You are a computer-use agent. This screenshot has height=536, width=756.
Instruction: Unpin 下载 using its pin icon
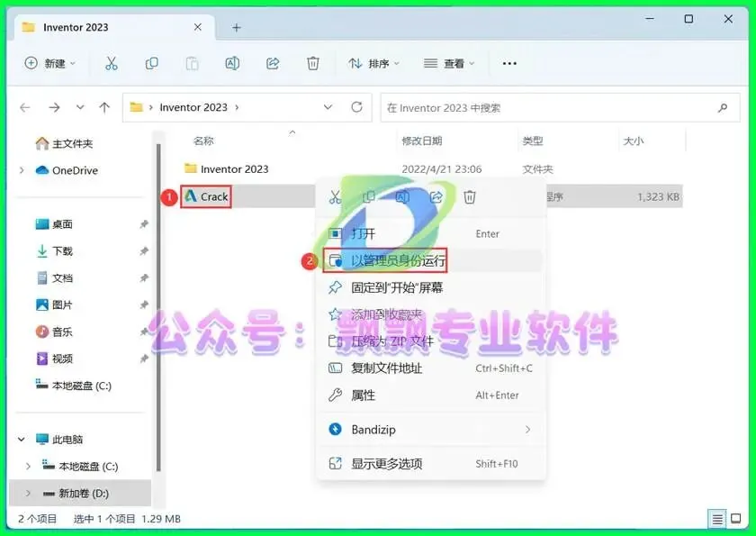tap(144, 250)
